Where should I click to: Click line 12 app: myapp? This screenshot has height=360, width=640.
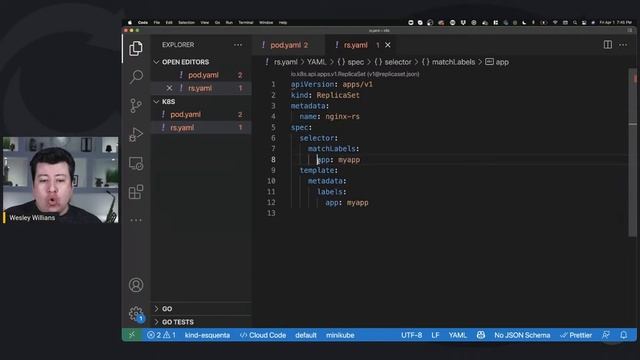(x=347, y=202)
